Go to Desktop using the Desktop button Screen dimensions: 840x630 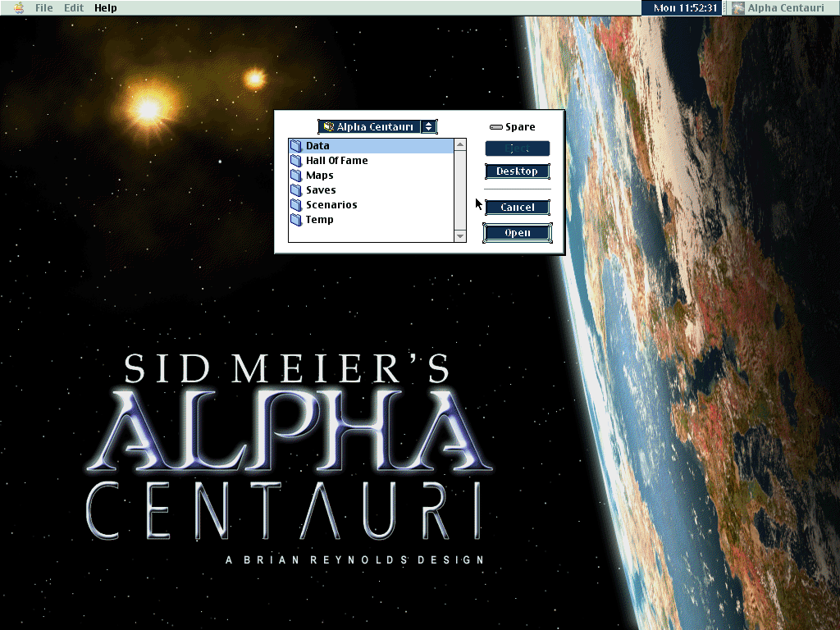(517, 171)
